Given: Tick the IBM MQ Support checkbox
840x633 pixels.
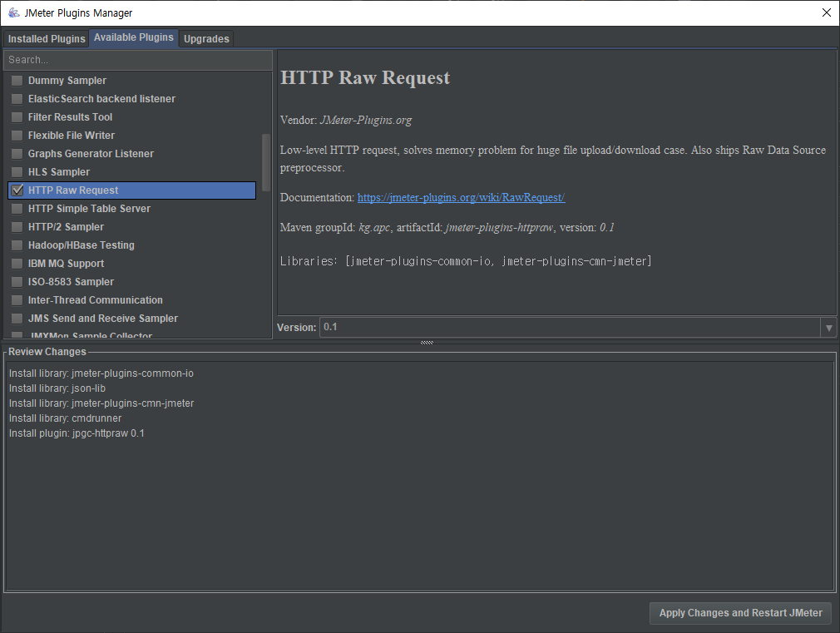Looking at the screenshot, I should point(17,264).
